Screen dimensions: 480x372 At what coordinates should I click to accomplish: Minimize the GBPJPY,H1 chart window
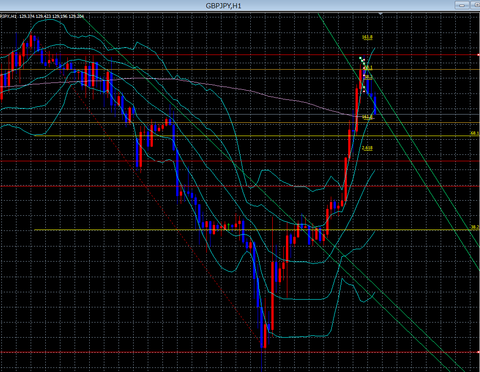[462, 5]
